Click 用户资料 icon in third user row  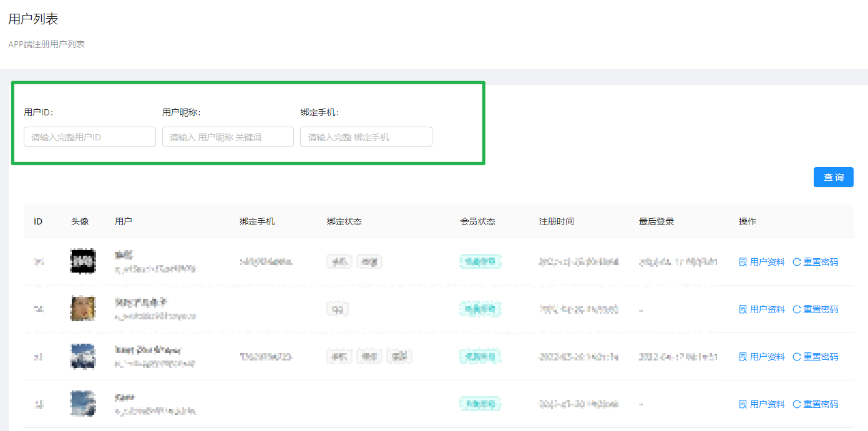[x=743, y=357]
